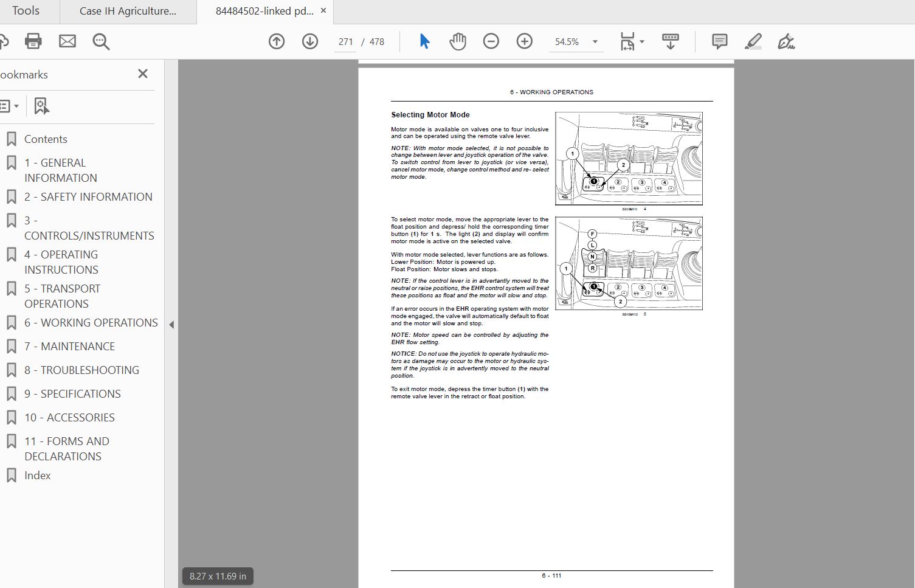Click the Selecting Motor Mode heading
The width and height of the screenshot is (915, 588).
point(430,115)
